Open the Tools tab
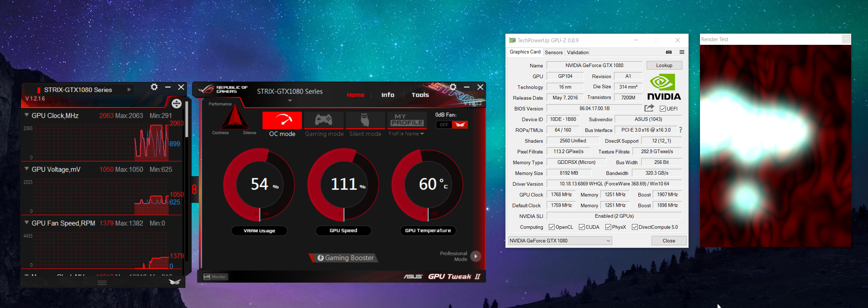The height and width of the screenshot is (308, 868). pyautogui.click(x=420, y=95)
